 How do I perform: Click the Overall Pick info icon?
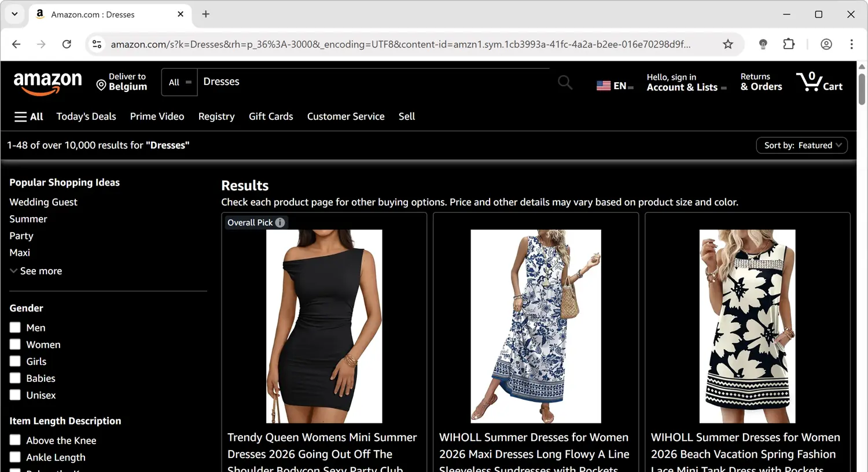[x=279, y=222]
